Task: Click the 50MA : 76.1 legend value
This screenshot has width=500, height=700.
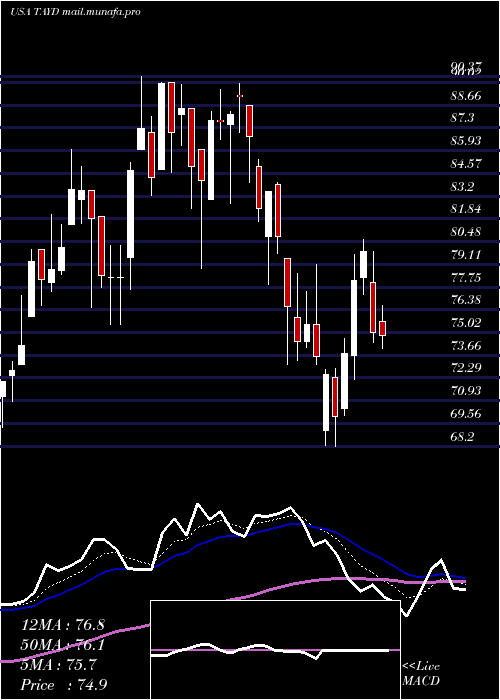Action: click(62, 645)
